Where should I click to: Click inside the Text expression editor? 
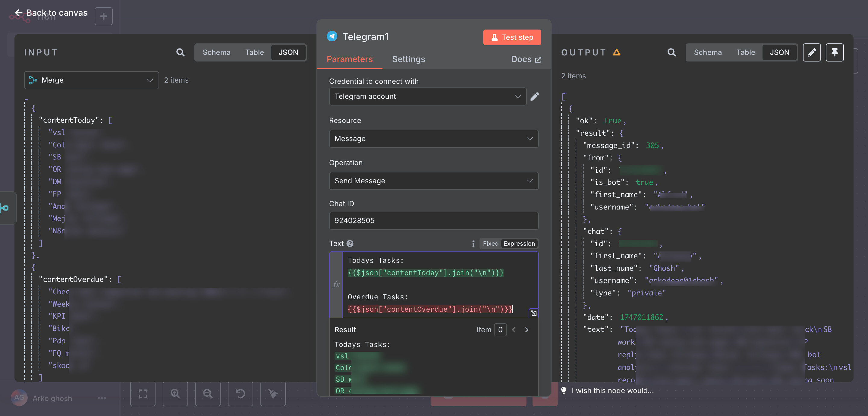coord(440,285)
